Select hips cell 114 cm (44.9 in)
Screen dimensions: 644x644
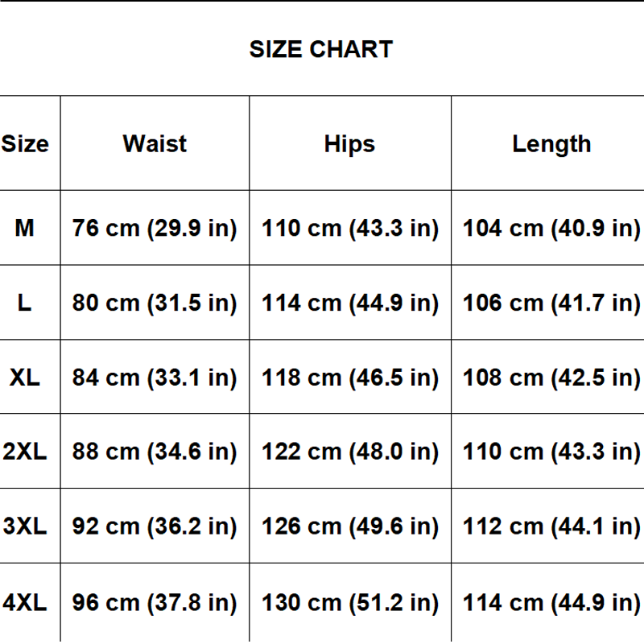tap(350, 303)
